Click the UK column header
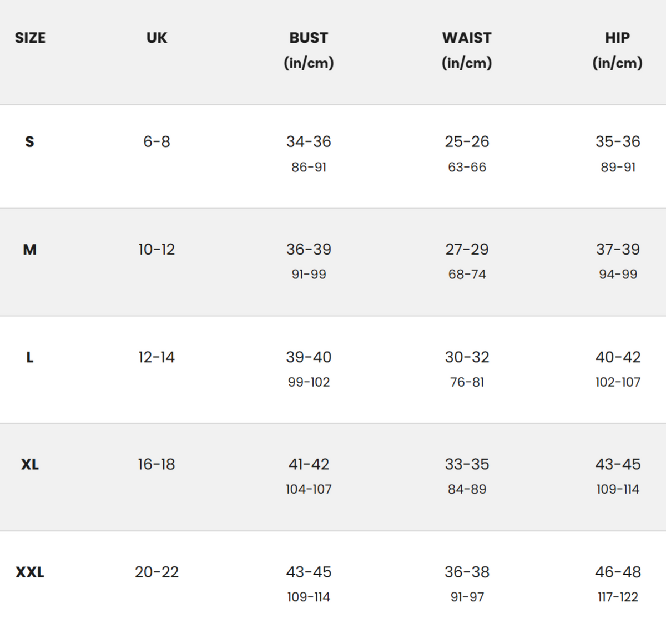Viewport: 666px width, 644px height. tap(157, 38)
